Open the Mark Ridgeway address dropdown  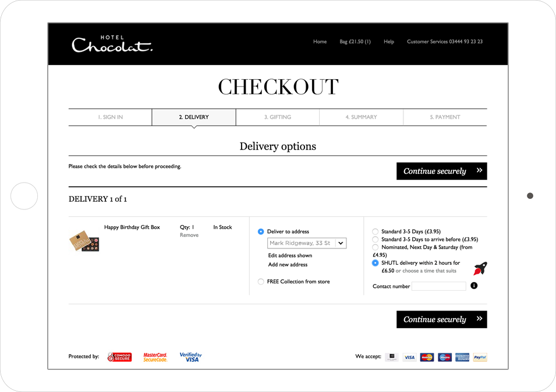point(306,243)
